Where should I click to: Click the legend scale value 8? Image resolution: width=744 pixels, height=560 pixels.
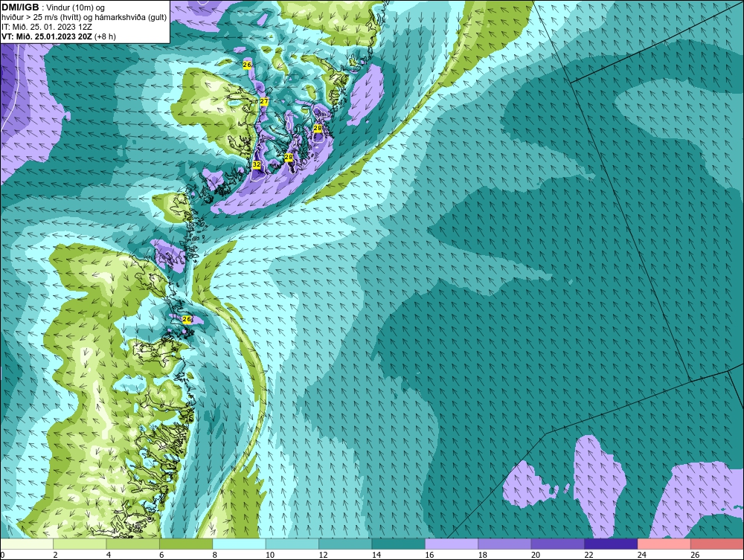pyautogui.click(x=214, y=555)
